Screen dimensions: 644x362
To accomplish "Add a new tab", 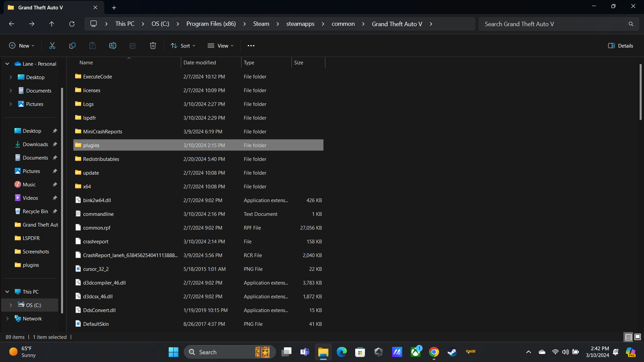I will [114, 7].
